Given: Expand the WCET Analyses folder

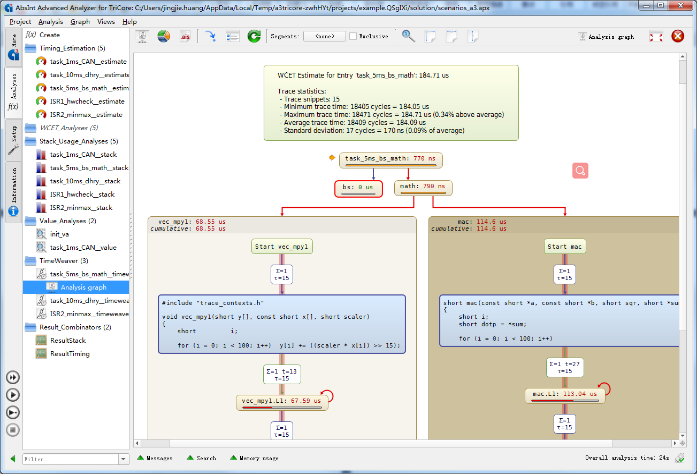Looking at the screenshot, I should click(30, 128).
